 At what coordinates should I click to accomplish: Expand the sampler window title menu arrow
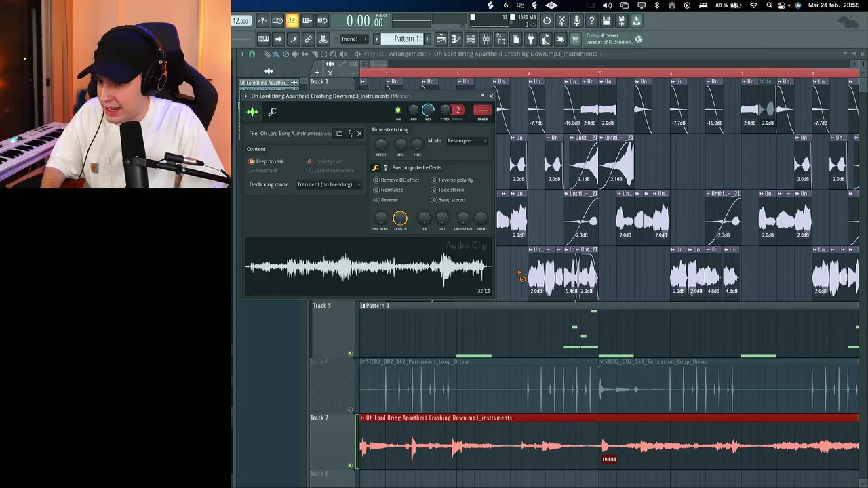[247, 96]
